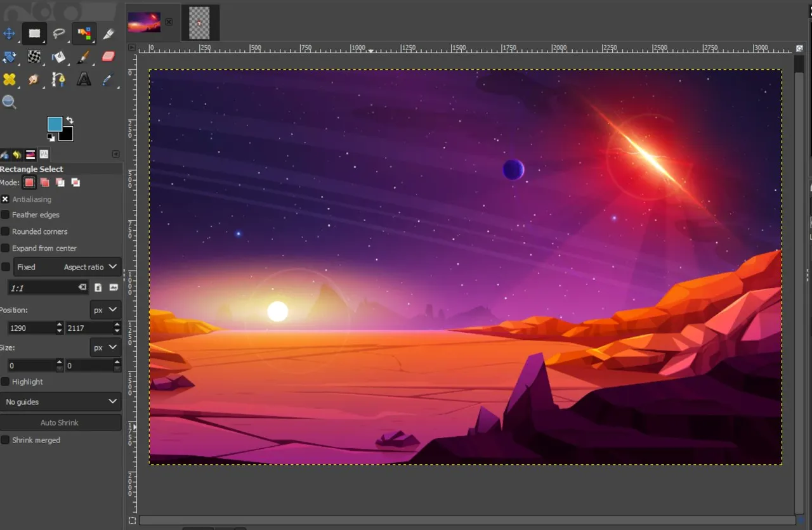Select the Color Picker eyedropper tool

(108, 80)
